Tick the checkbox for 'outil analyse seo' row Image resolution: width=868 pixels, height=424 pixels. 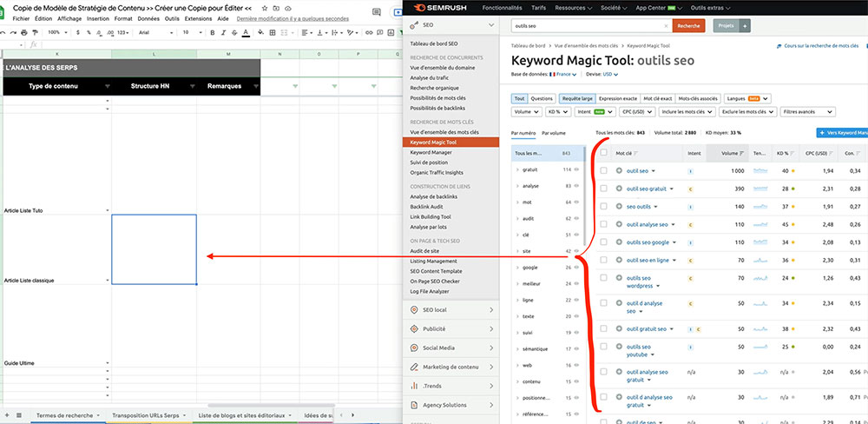603,224
